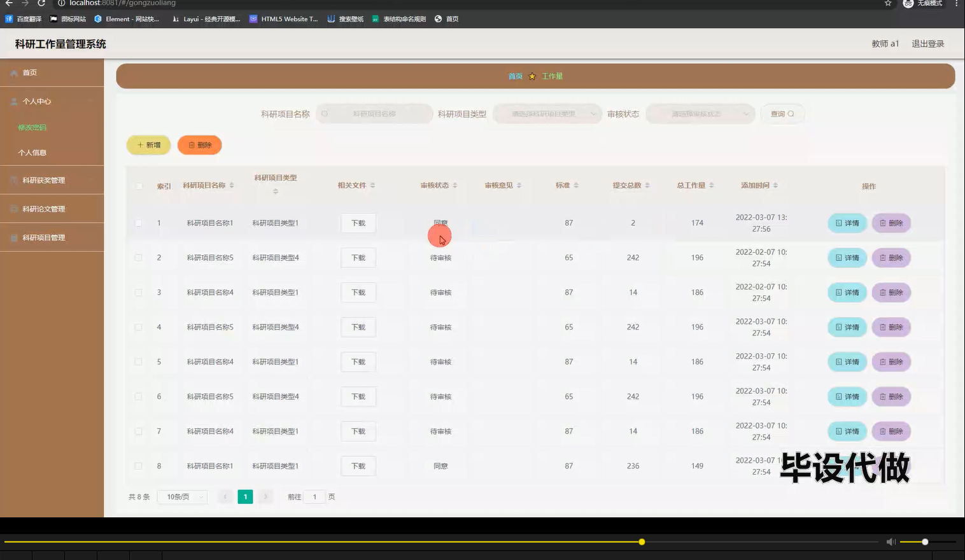The height and width of the screenshot is (560, 965).
Task: Click the 首页 breadcrumb link
Action: pos(515,76)
